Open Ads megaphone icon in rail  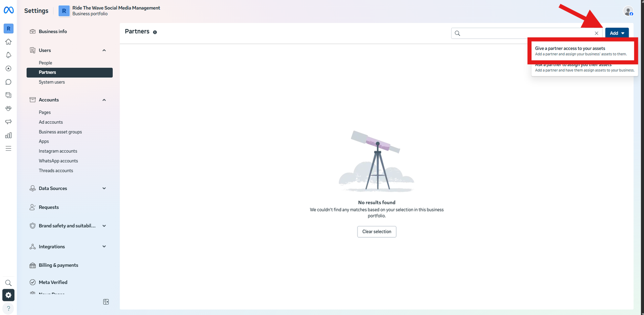pos(8,122)
